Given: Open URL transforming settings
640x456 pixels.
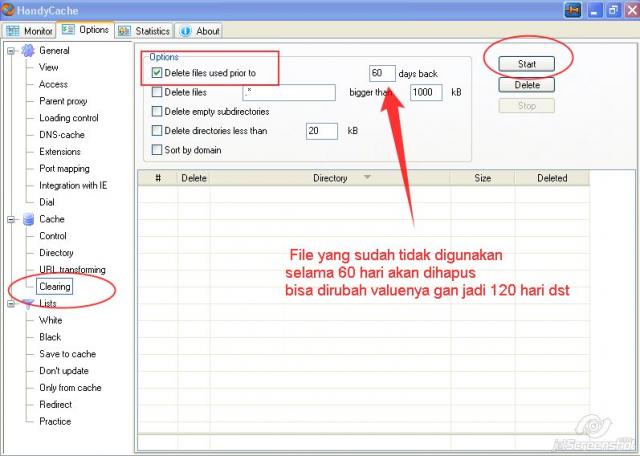Looking at the screenshot, I should click(x=72, y=270).
